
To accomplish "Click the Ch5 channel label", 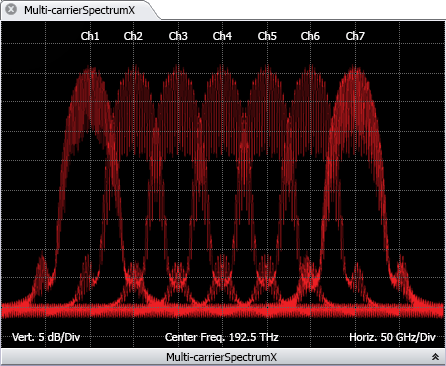I will 267,36.
